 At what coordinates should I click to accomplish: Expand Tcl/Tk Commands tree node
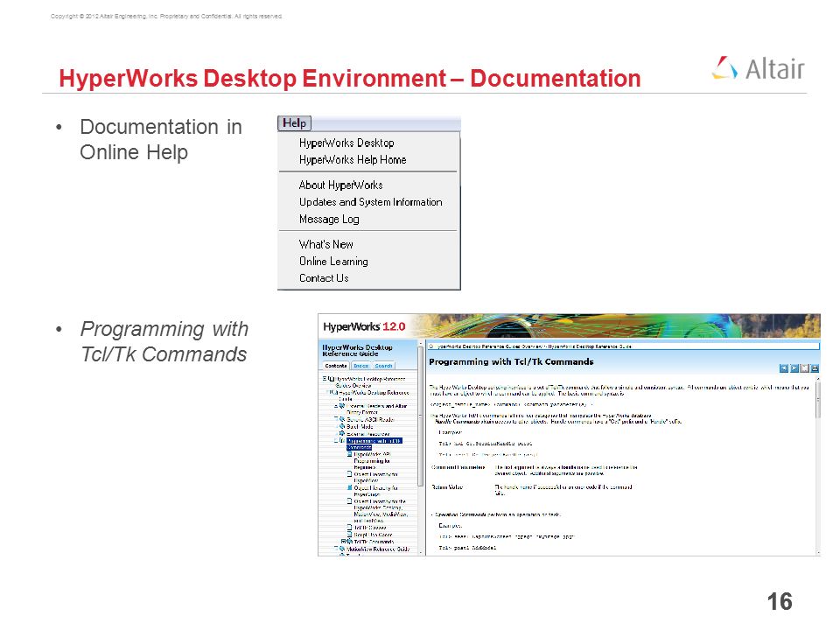pos(343,542)
